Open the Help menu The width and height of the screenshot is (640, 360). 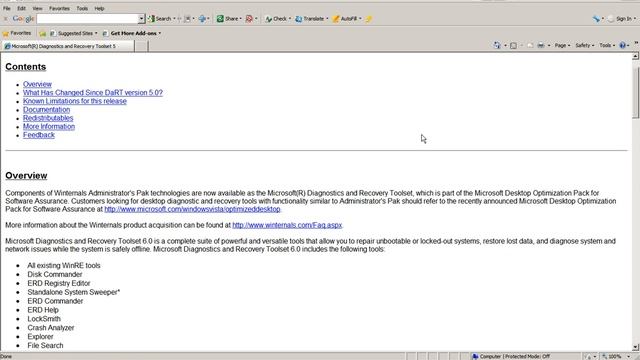click(99, 8)
